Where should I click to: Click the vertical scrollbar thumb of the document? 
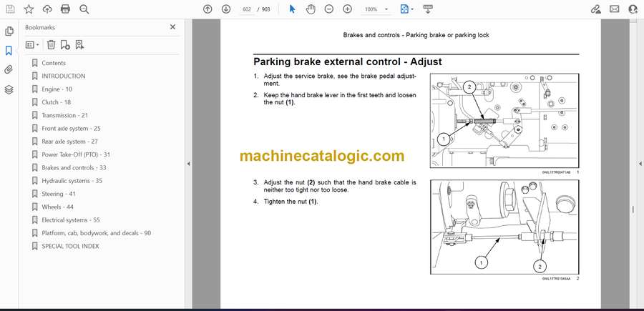click(633, 209)
